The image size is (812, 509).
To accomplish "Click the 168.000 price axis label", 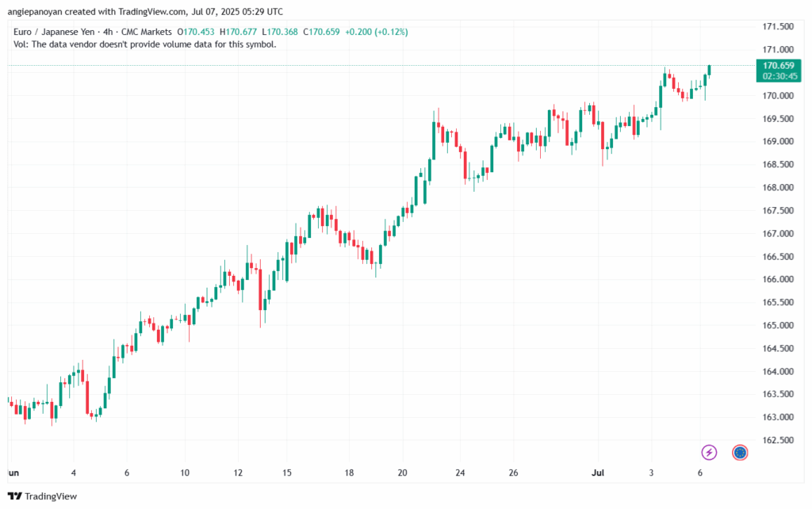I will (x=778, y=187).
